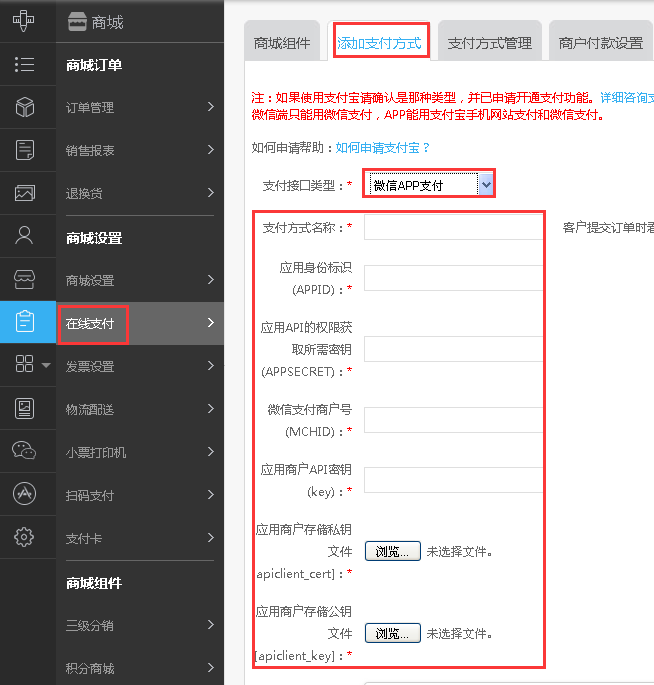The width and height of the screenshot is (654, 685).
Task: Expand the 销售报表 menu chevron
Action: [211, 150]
